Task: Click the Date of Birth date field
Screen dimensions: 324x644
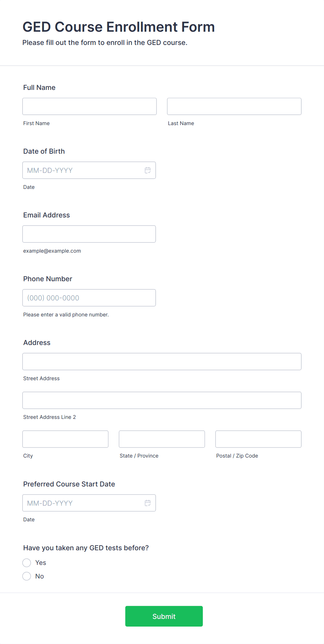Action: [89, 170]
